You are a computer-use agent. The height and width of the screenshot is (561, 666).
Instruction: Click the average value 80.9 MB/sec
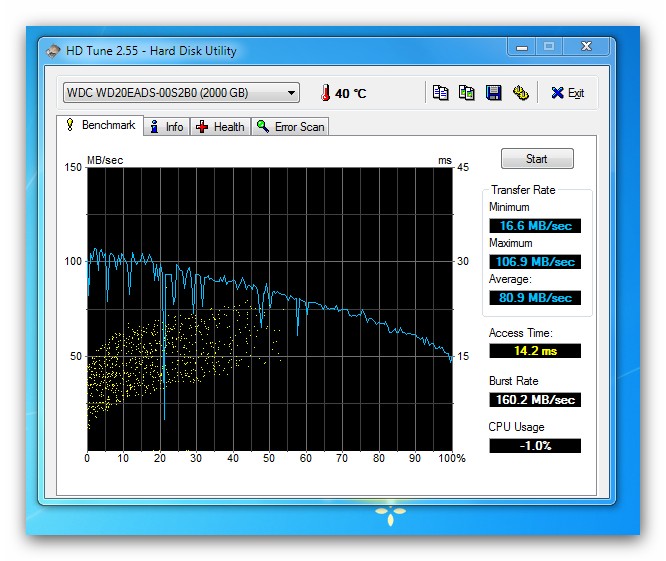click(535, 298)
